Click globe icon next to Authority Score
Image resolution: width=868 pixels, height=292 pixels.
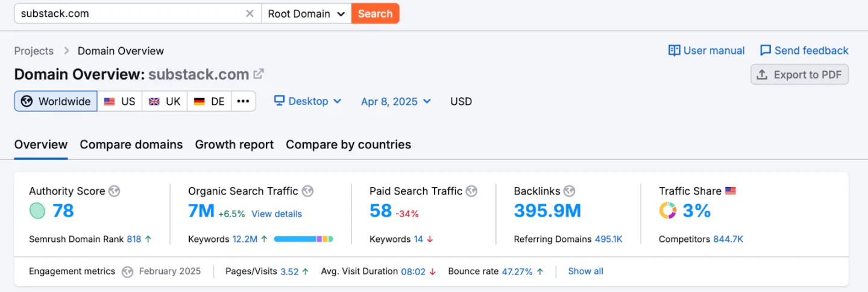114,191
